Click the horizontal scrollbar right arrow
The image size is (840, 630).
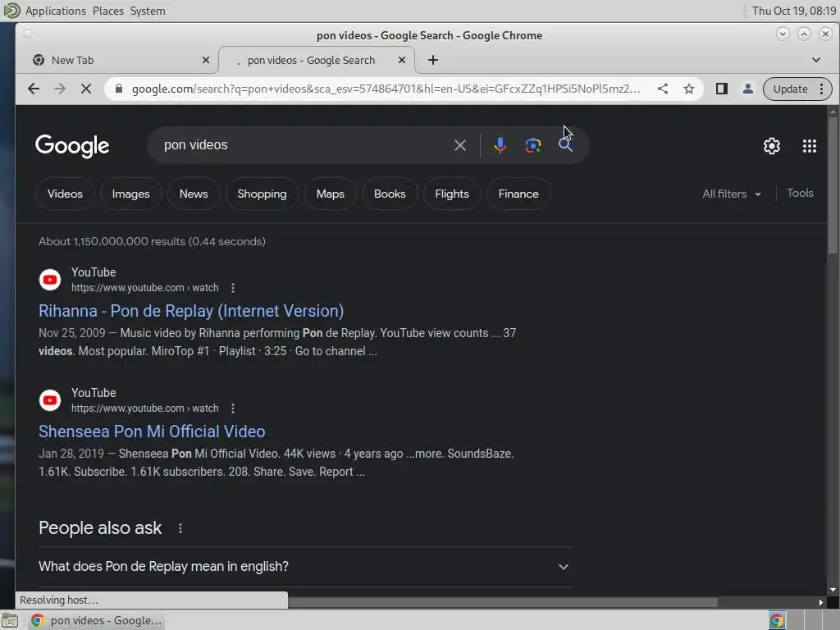[x=820, y=602]
